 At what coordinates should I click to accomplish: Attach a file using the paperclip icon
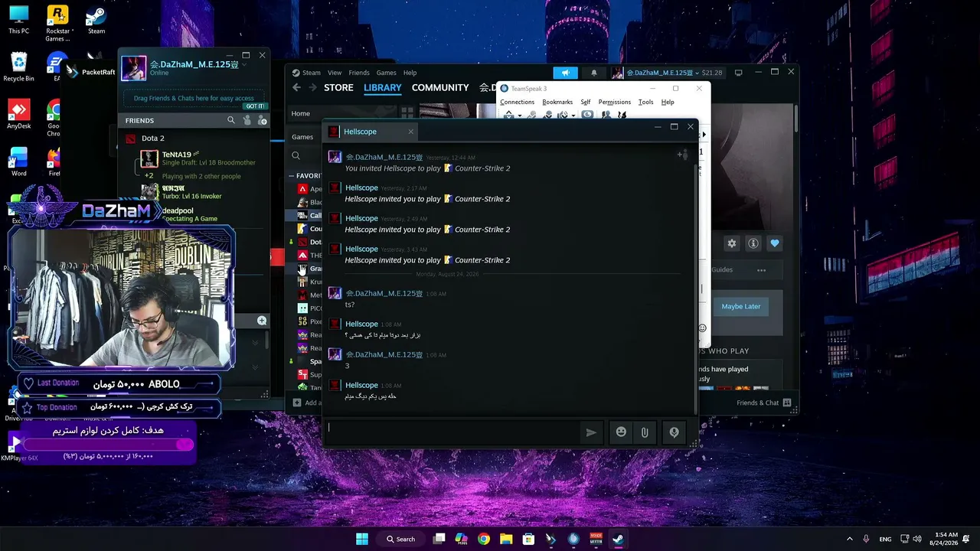(645, 432)
